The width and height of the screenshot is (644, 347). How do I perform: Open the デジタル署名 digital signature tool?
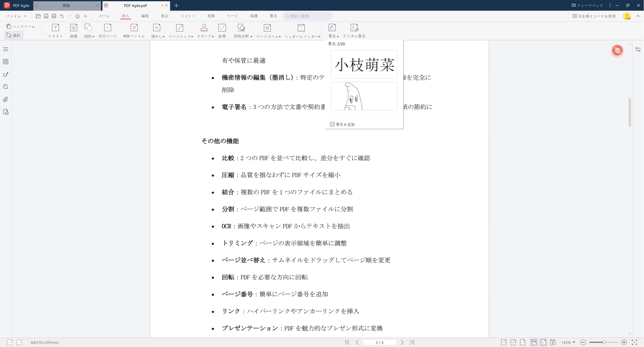point(354,31)
